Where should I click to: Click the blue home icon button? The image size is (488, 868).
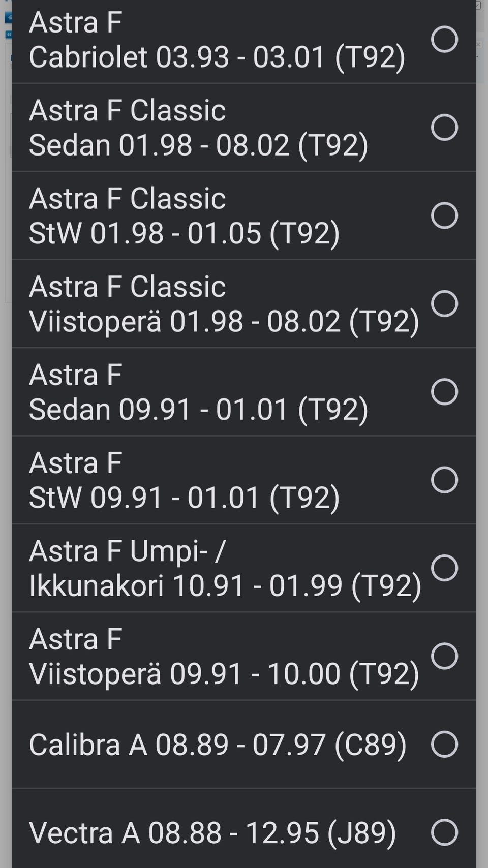9,18
